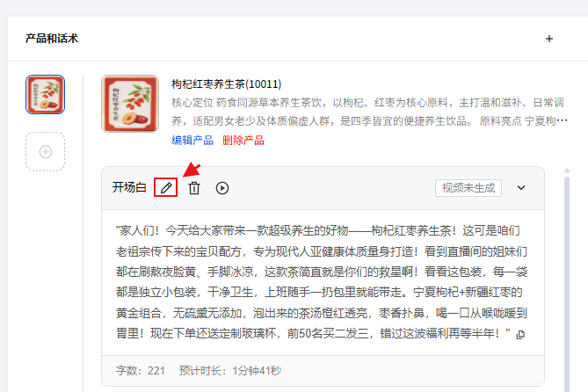
Task: Select the 枸杞红枣养生茶 thumbnail in left sidebar
Action: [x=46, y=94]
